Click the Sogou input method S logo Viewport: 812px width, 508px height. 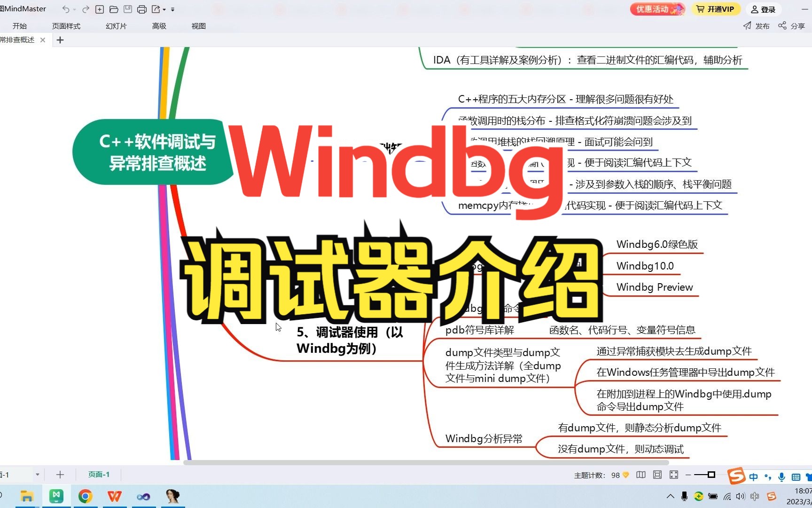[736, 476]
